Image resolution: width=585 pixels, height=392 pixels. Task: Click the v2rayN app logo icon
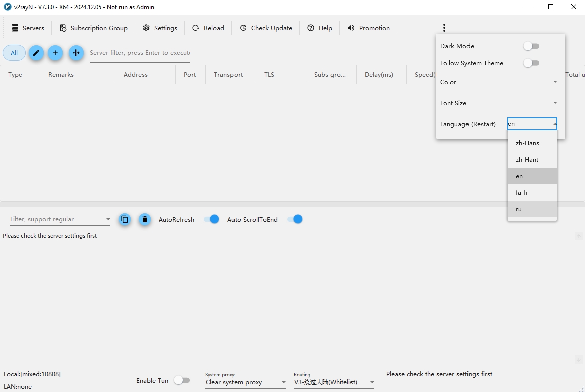pos(7,7)
